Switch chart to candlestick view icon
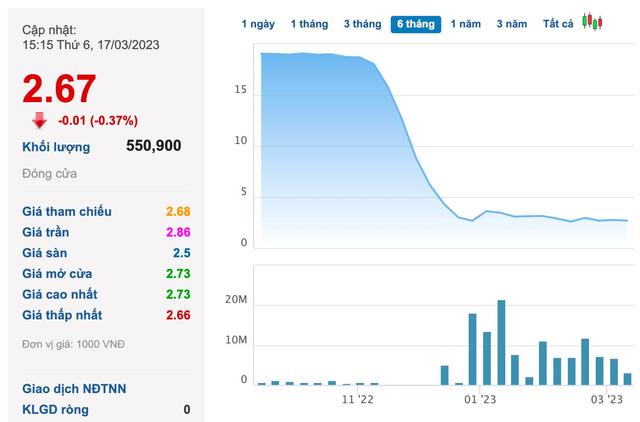Screen dimensions: 640x422 point(593,22)
